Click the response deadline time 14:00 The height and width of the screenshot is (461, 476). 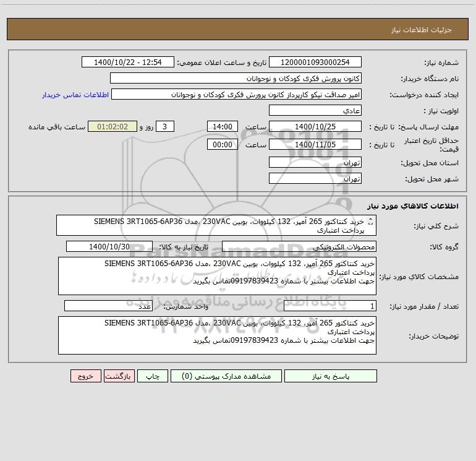[222, 126]
